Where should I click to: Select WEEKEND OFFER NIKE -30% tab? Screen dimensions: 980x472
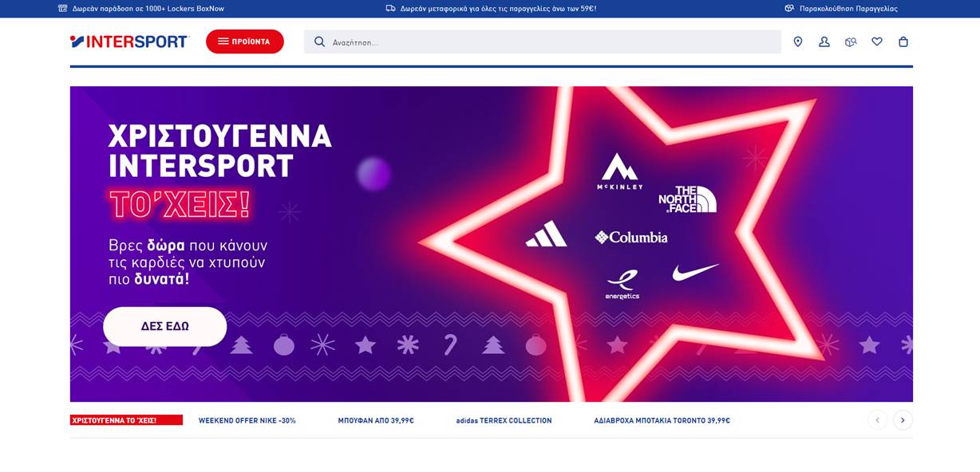pos(247,420)
